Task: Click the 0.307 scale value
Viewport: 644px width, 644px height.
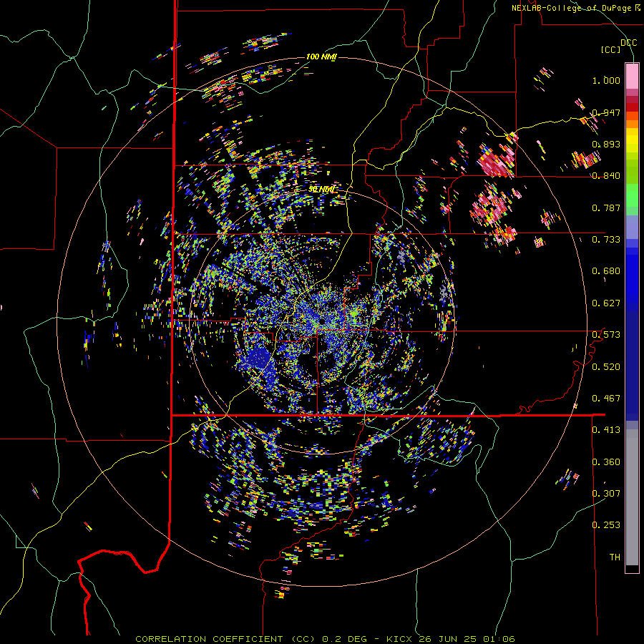Action: (x=606, y=493)
